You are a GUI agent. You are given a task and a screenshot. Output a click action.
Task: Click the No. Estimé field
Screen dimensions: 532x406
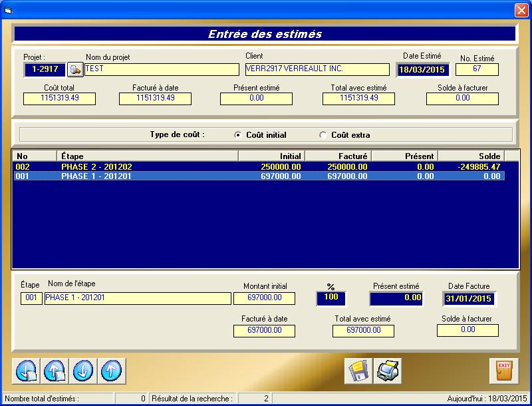coord(477,70)
